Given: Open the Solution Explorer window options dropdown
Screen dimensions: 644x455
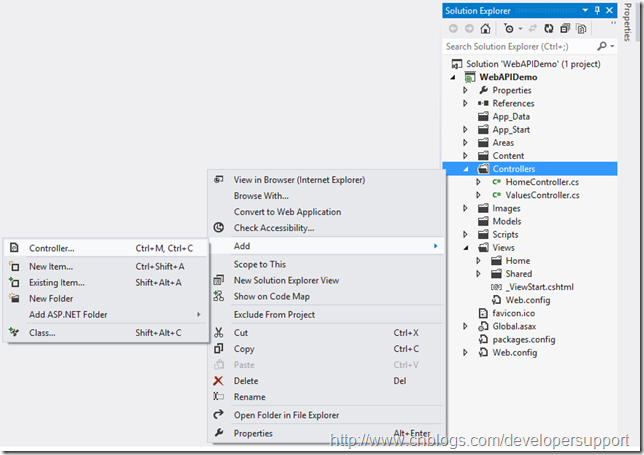Looking at the screenshot, I should [x=585, y=10].
